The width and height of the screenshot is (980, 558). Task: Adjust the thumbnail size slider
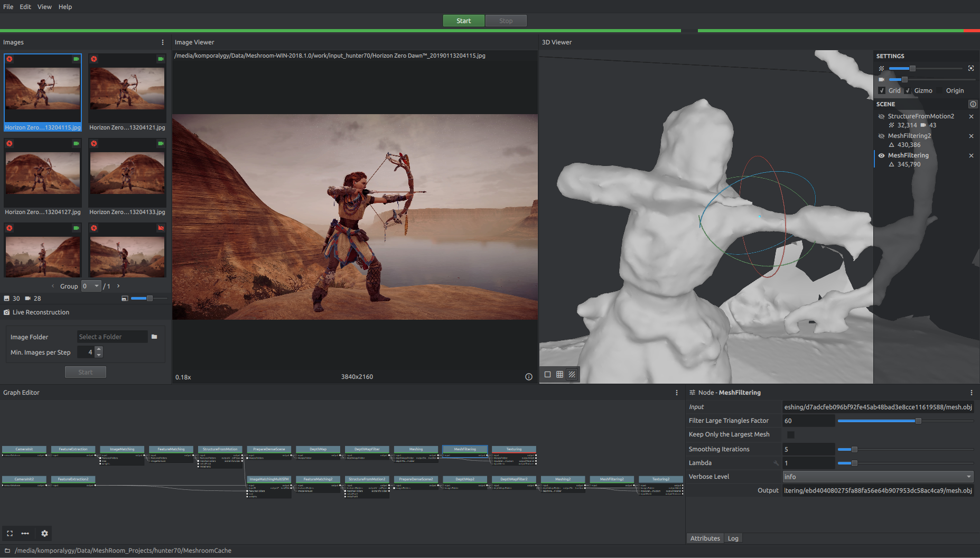point(149,299)
